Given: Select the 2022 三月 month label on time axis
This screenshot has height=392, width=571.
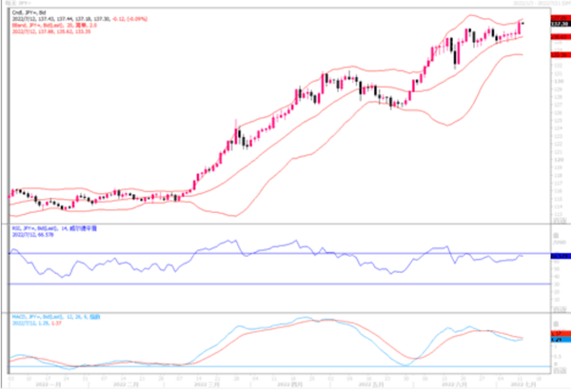Looking at the screenshot, I should click(207, 384).
